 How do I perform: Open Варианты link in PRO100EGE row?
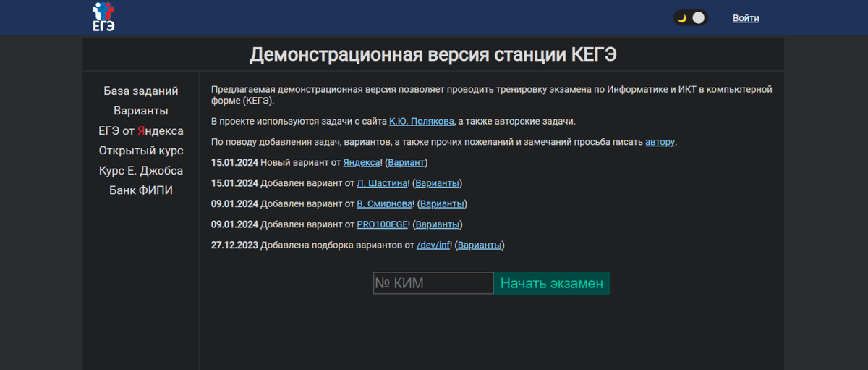coord(438,224)
